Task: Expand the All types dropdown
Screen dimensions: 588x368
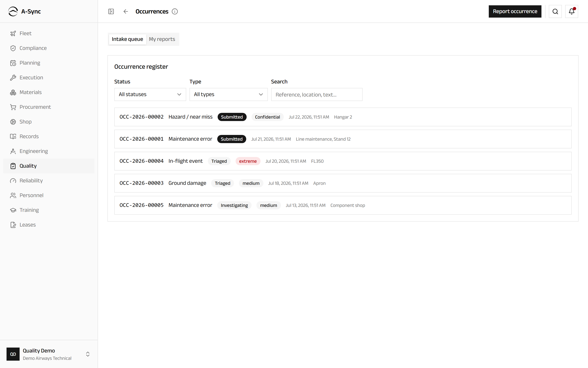Action: tap(228, 94)
